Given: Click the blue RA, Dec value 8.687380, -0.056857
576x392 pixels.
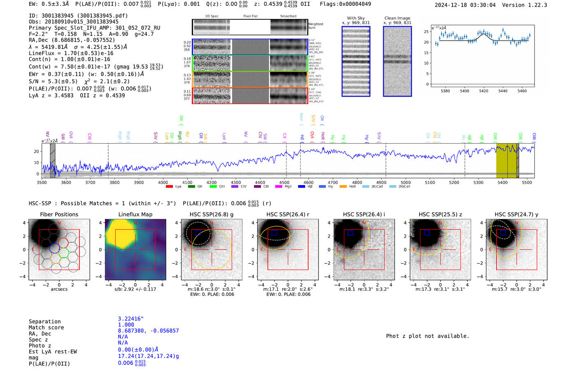Looking at the screenshot, I should pyautogui.click(x=148, y=331).
